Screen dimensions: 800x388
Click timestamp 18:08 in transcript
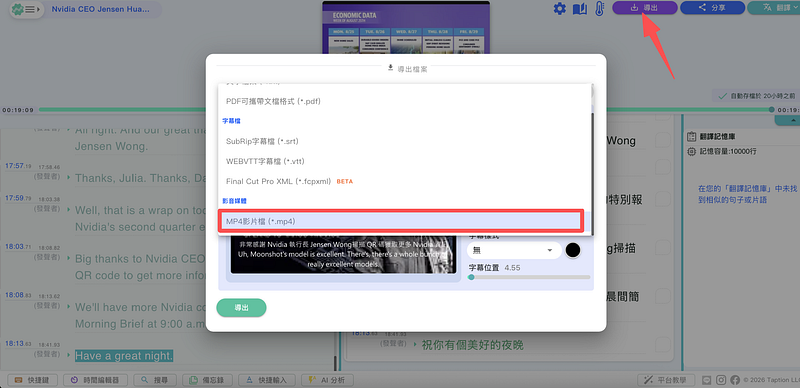click(x=17, y=295)
